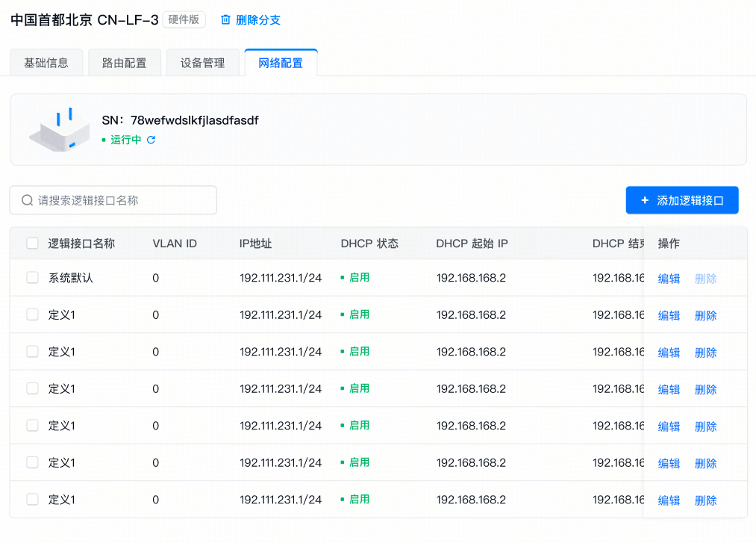Click the refresh icon next to 运行中
This screenshot has width=756, height=543.
point(151,140)
